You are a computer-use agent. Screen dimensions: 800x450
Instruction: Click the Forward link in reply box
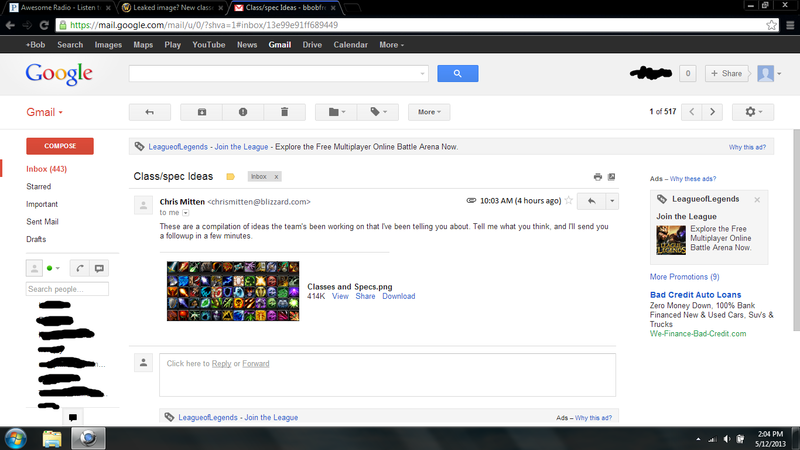click(256, 364)
